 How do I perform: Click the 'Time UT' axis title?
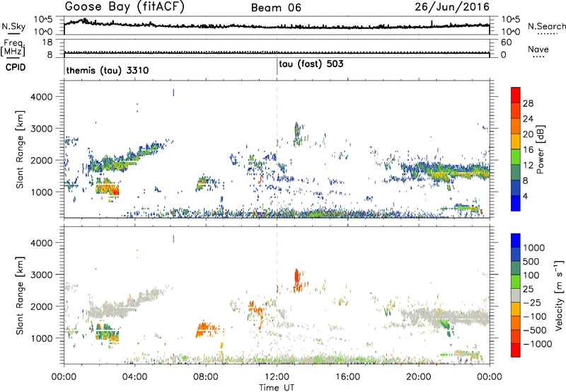pyautogui.click(x=277, y=387)
